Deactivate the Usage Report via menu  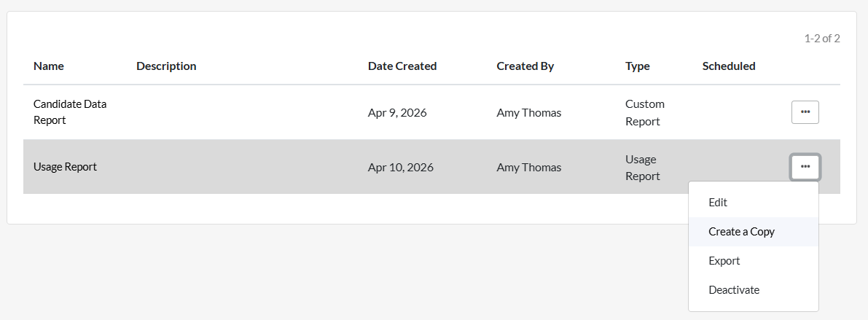tap(734, 290)
